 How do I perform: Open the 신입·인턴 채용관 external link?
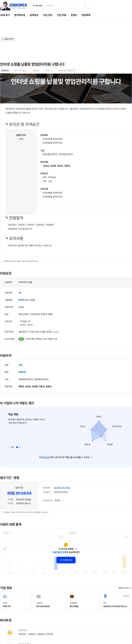pos(67,71)
